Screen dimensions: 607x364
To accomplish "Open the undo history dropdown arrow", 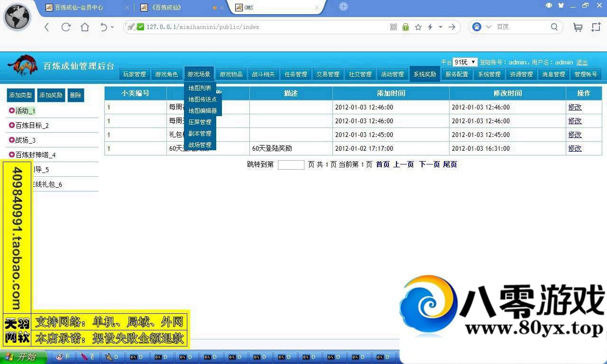I will pyautogui.click(x=112, y=27).
